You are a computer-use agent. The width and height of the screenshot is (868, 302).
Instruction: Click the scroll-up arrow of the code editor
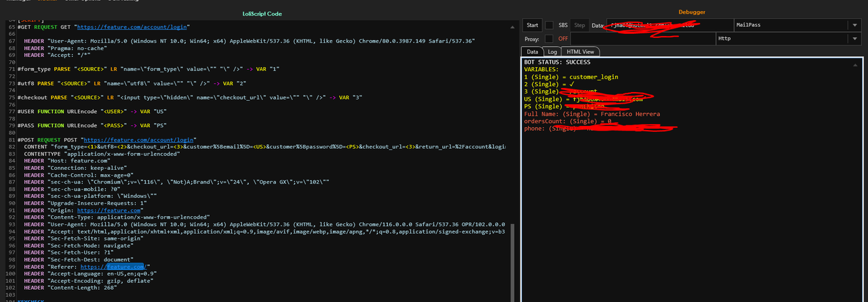[514, 26]
